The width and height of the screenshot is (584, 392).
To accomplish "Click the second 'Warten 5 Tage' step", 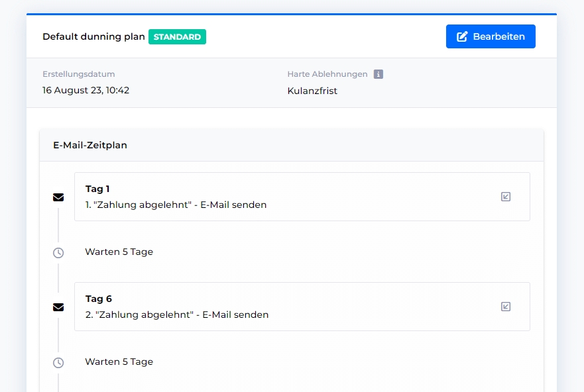I will tap(119, 362).
